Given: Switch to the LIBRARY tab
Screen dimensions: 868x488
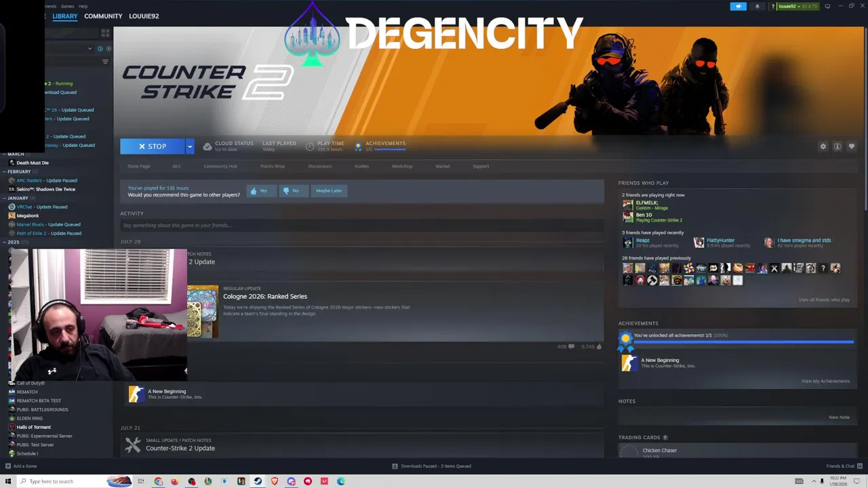Looking at the screenshot, I should (65, 16).
